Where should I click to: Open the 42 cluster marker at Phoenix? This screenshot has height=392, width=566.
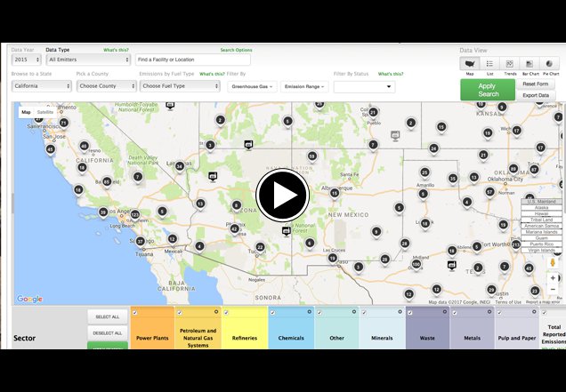[235, 229]
